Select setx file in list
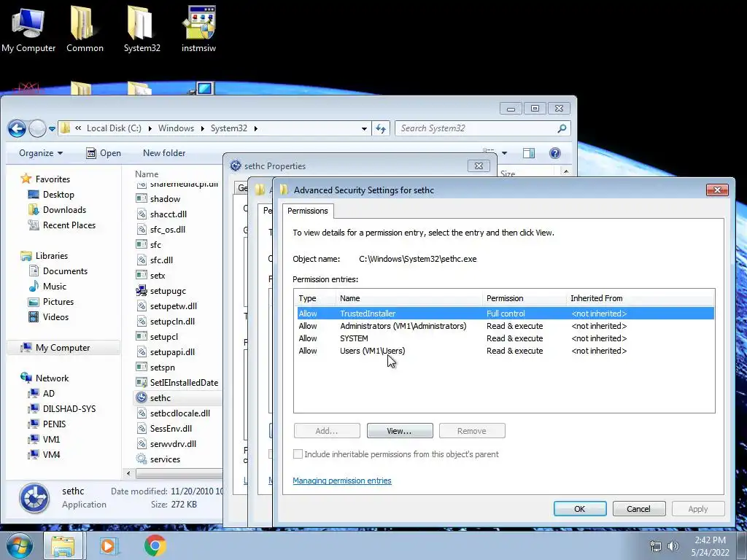747x560 pixels. pos(158,276)
